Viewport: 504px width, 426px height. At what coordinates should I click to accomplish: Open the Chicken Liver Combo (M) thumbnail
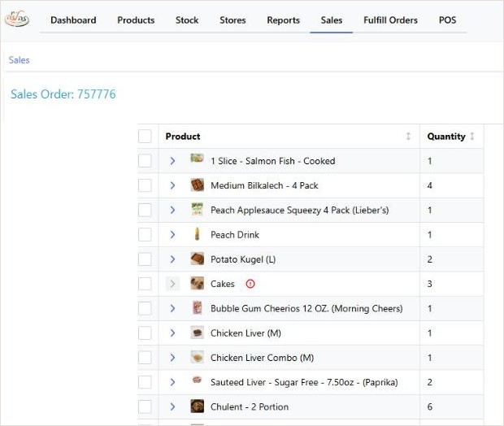pyautogui.click(x=197, y=357)
